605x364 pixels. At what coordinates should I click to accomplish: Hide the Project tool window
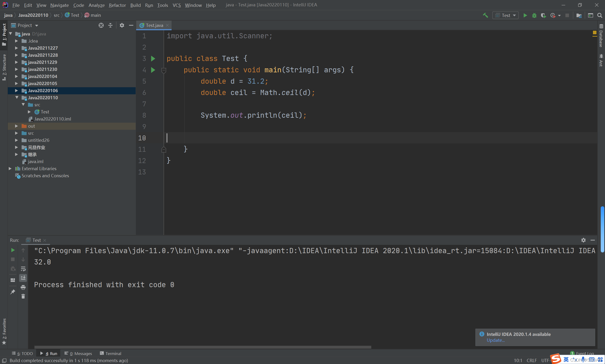point(131,25)
